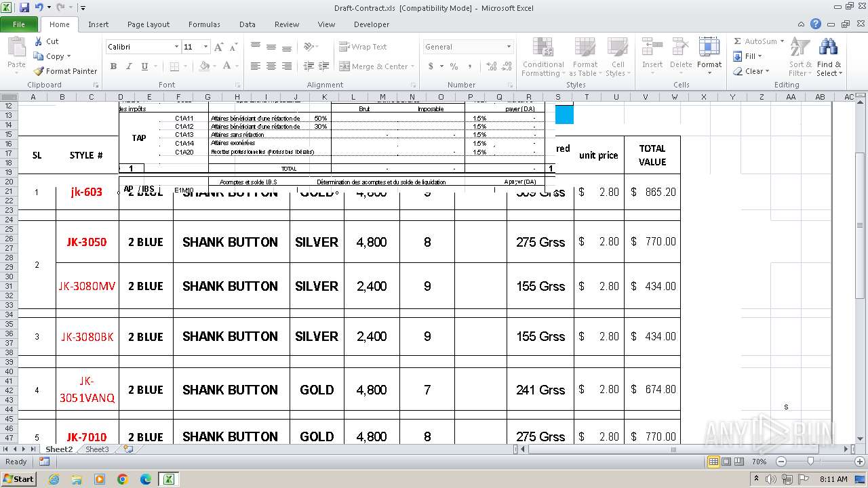
Task: Open the Sort & Filter menu
Action: click(800, 58)
